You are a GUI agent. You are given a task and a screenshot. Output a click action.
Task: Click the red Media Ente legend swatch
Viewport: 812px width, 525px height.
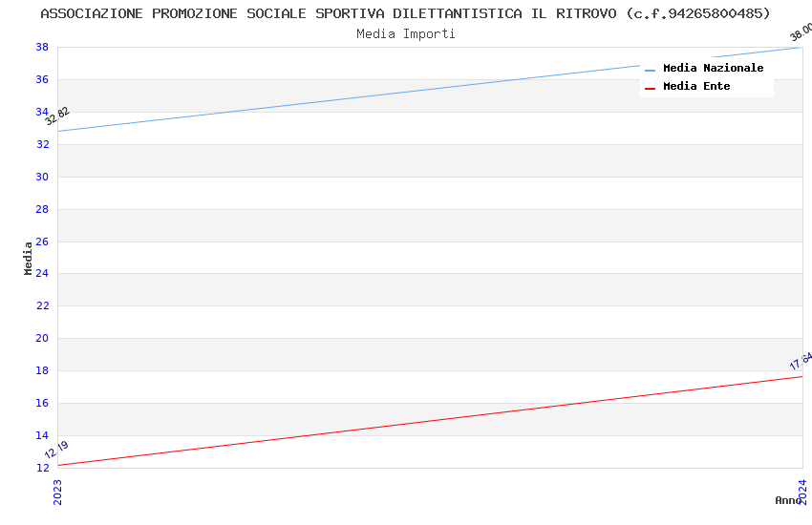coord(651,88)
